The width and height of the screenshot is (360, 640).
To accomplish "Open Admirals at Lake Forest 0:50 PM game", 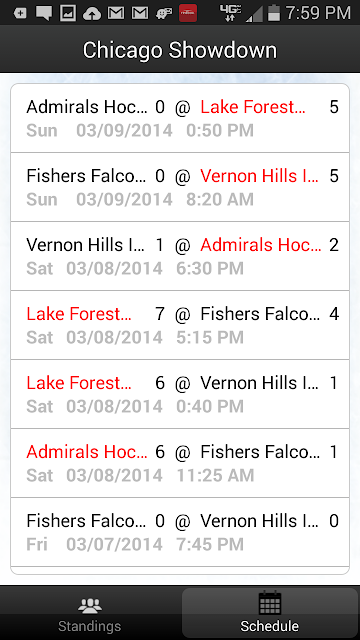I will (x=180, y=118).
